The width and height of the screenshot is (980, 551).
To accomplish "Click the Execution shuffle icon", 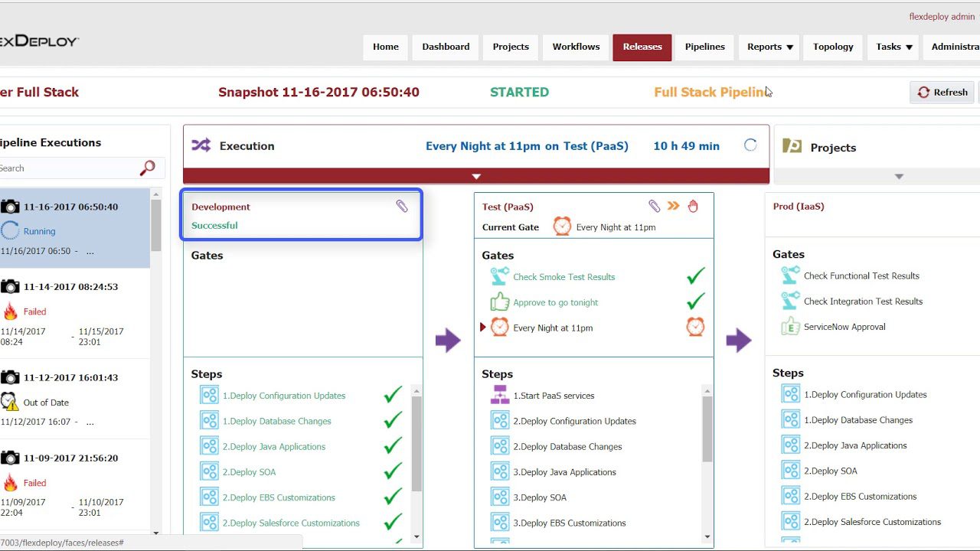I will coord(201,145).
